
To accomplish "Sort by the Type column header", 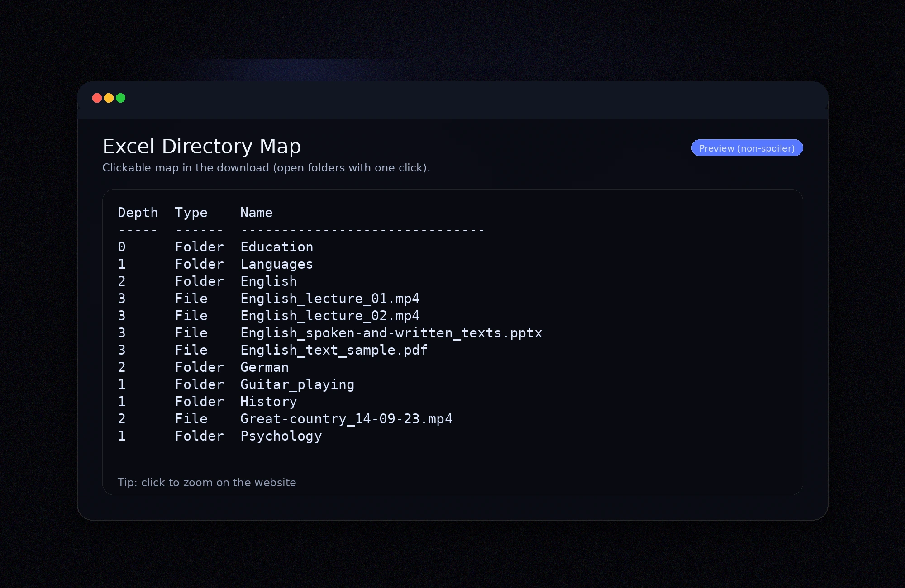I will [191, 213].
